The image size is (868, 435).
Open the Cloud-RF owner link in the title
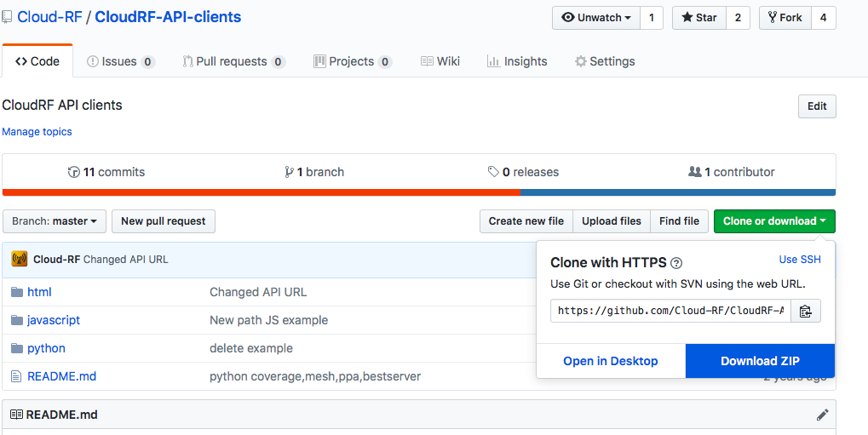49,17
